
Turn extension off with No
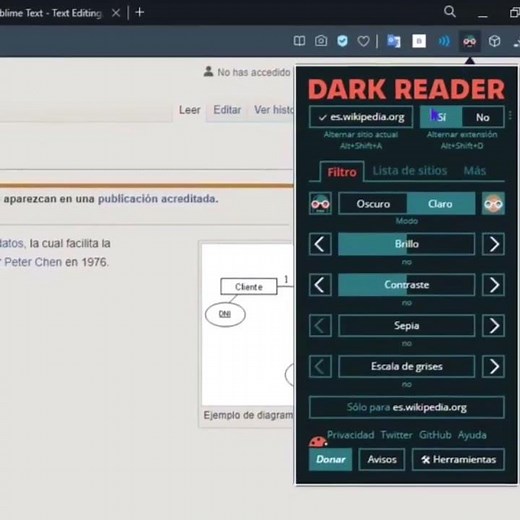tap(483, 117)
